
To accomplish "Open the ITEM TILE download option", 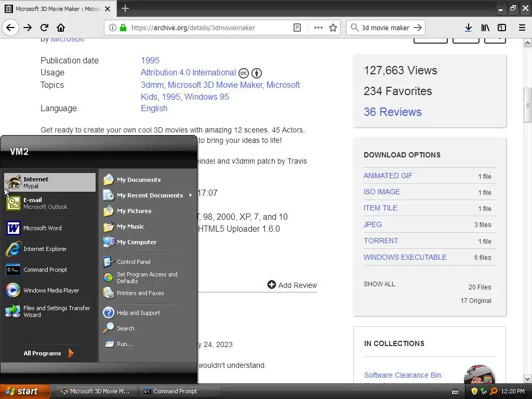I will 380,208.
